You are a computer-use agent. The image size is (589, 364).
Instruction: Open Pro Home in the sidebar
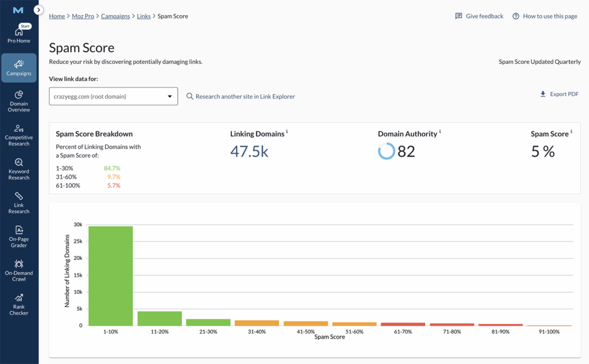pyautogui.click(x=19, y=35)
